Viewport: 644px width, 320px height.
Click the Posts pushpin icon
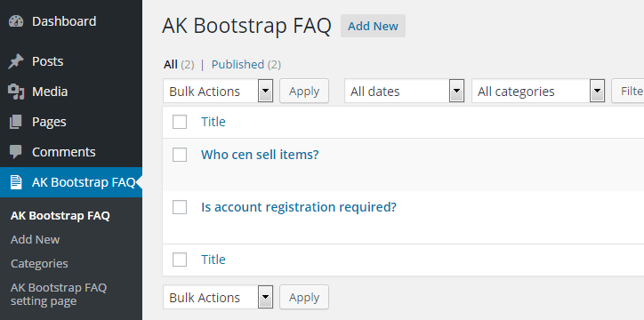point(16,61)
